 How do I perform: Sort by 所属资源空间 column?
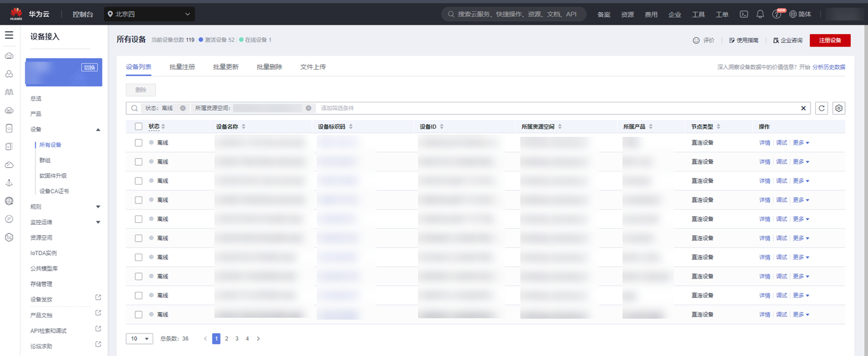coord(560,127)
